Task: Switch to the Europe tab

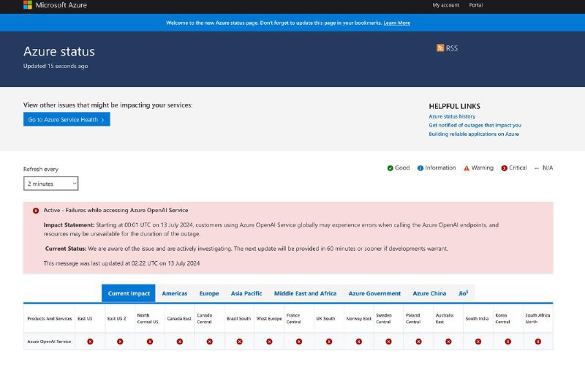Action: point(209,293)
